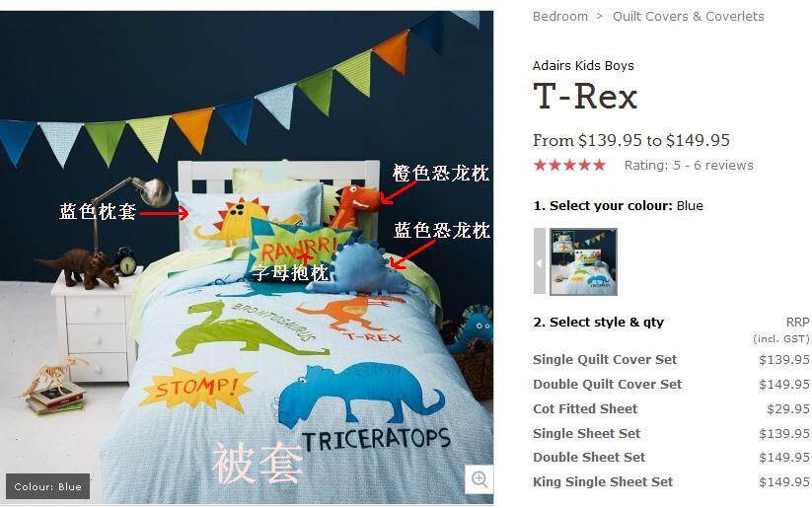Select King Single Sheet Set option

pos(603,482)
